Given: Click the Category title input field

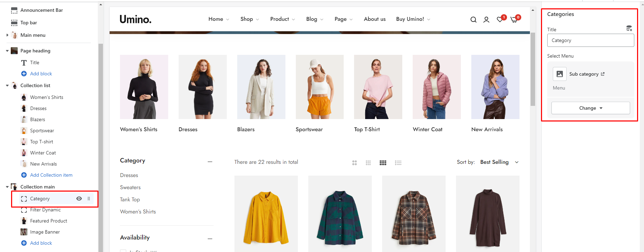Looking at the screenshot, I should pyautogui.click(x=590, y=41).
